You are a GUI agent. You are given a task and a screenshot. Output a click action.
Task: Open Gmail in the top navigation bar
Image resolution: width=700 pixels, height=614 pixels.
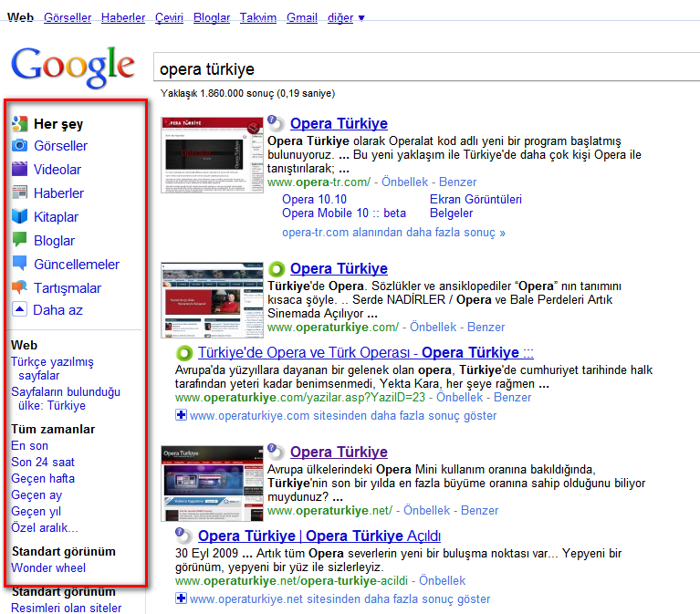pos(302,18)
